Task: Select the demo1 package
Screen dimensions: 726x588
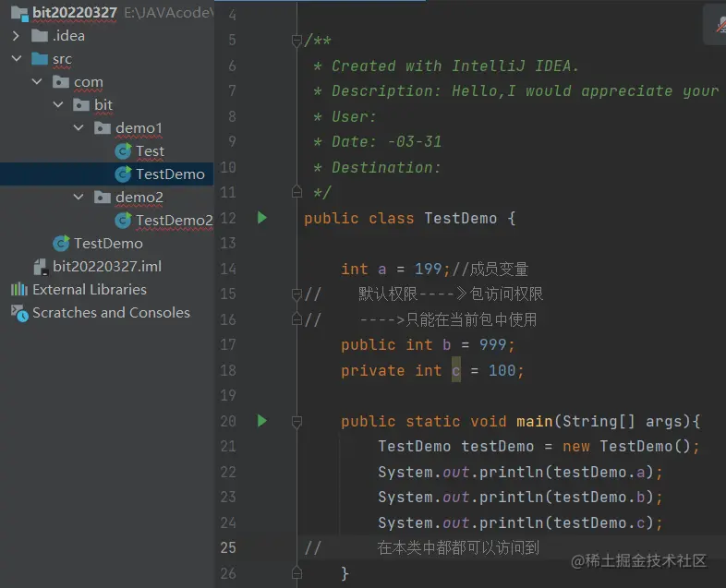Action: [139, 128]
